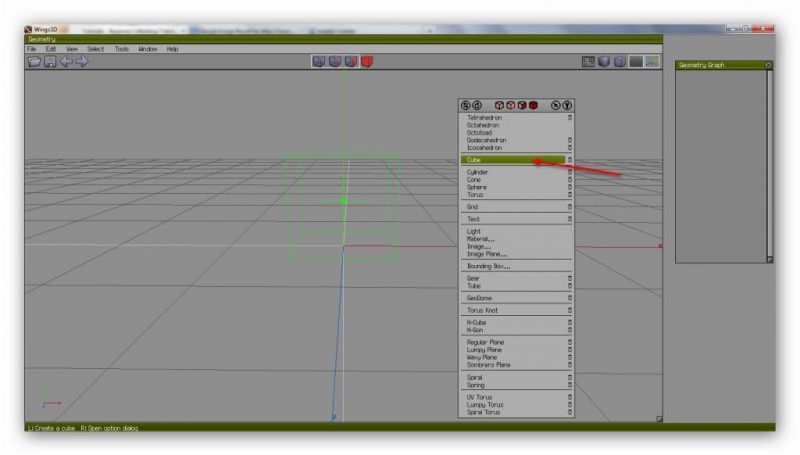
Task: Open the option box next to Cylinder
Action: pyautogui.click(x=570, y=172)
